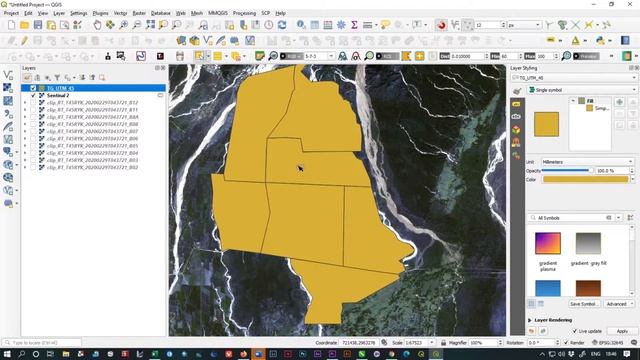
Task: Toggle visibility of Sentinel 2 layer
Action: click(33, 95)
